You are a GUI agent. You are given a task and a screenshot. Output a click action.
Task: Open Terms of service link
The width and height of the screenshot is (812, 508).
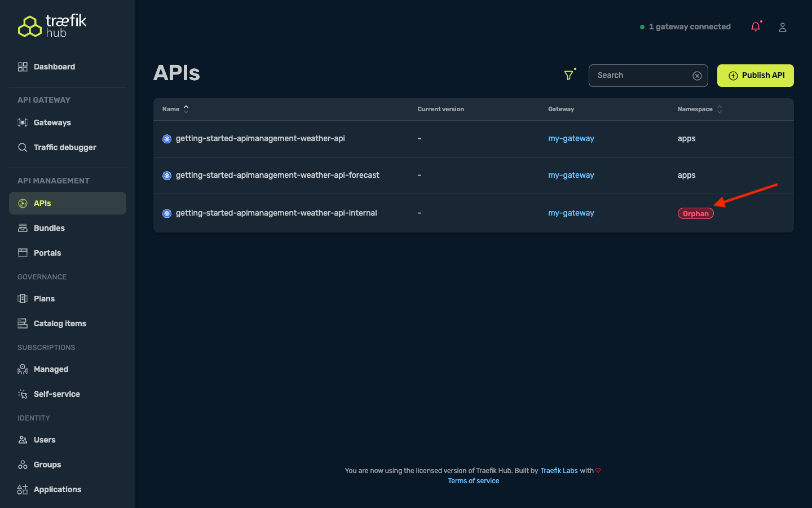(x=473, y=481)
